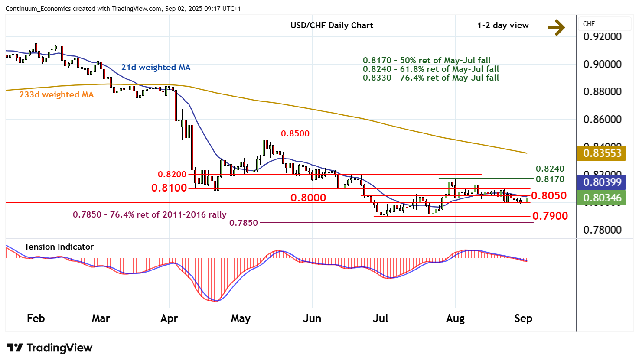Click the 76.4% ret of May-Jul fall note
639x364 pixels.
(x=431, y=78)
